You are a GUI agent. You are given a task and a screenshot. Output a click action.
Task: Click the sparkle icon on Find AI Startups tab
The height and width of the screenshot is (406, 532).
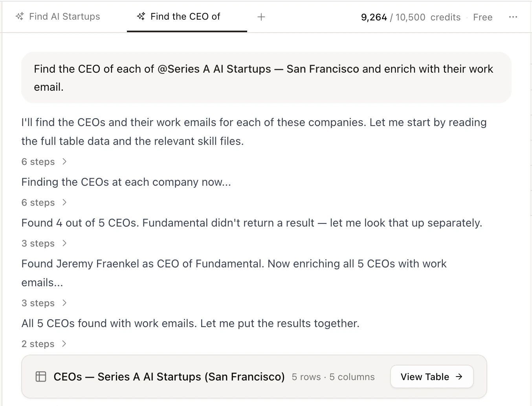point(20,16)
